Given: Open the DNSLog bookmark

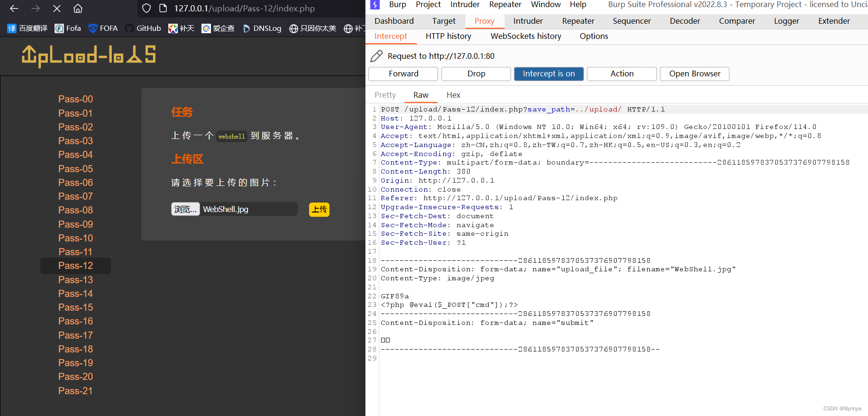Looking at the screenshot, I should [x=262, y=28].
